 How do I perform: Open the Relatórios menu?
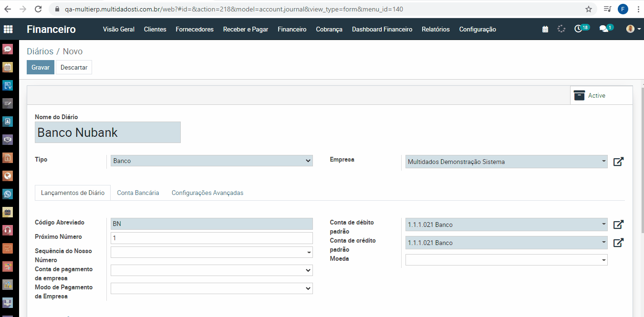pos(436,29)
